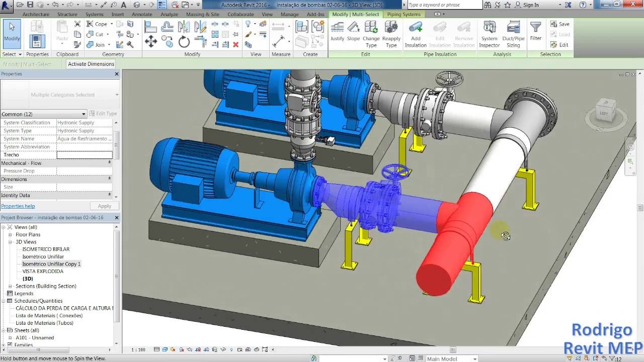Add Insulation to selected pipes
Image resolution: width=644 pixels, height=362 pixels.
[416, 34]
